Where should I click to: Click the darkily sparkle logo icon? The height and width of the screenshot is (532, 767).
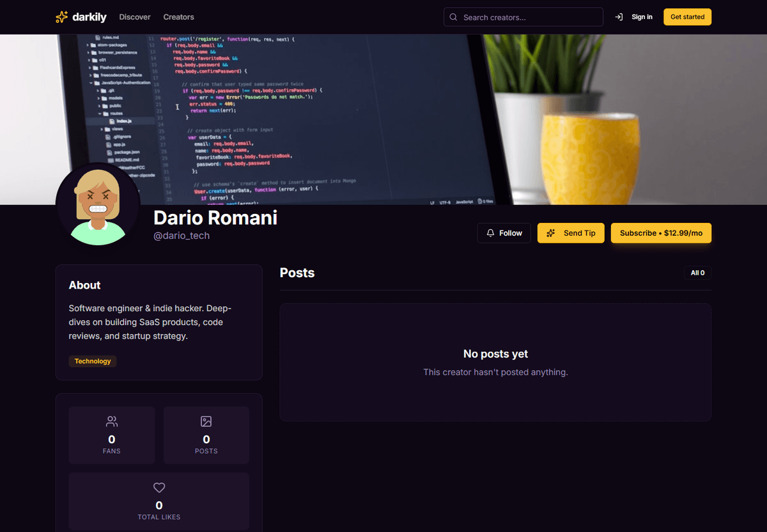pos(62,17)
